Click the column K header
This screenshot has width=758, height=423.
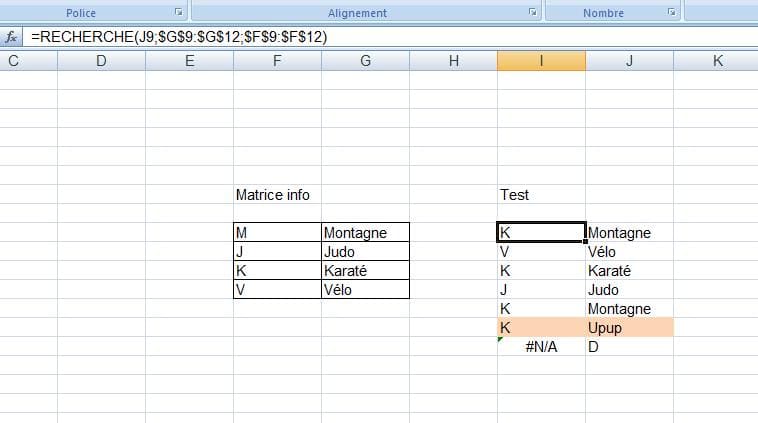click(x=717, y=62)
